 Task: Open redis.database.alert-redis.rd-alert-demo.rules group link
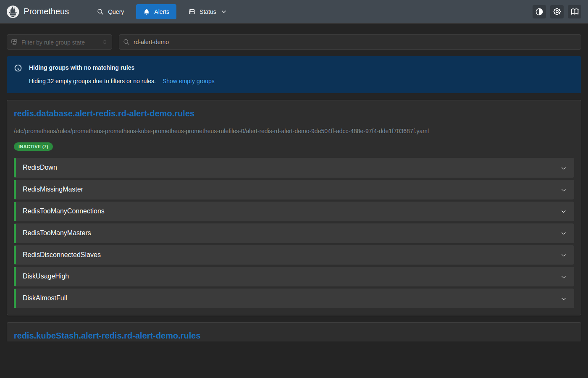pos(104,113)
